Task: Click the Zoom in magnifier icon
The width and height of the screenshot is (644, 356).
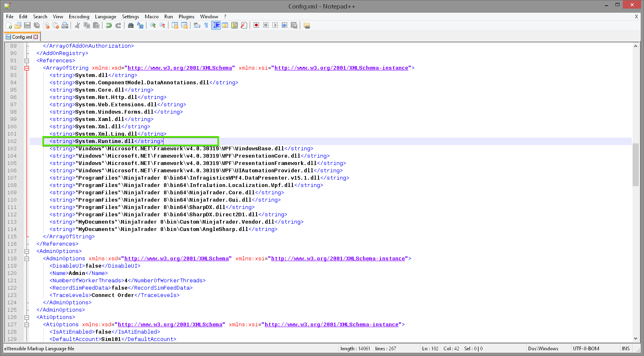Action: [x=153, y=25]
